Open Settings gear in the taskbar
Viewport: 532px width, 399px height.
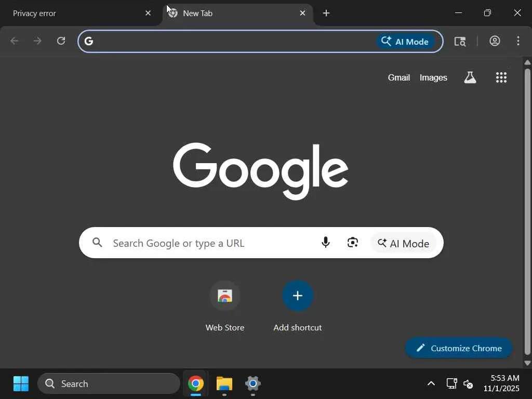point(253,384)
